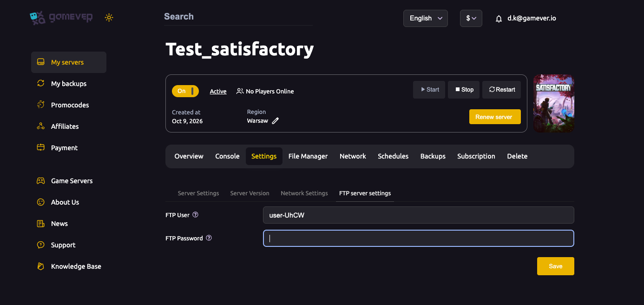This screenshot has width=644, height=305.
Task: Open the Delete tab
Action: (517, 156)
